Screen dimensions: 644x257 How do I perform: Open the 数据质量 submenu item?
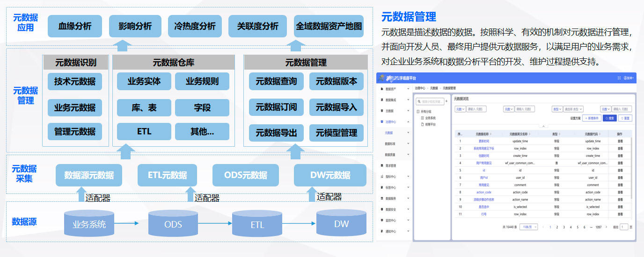tap(390, 154)
